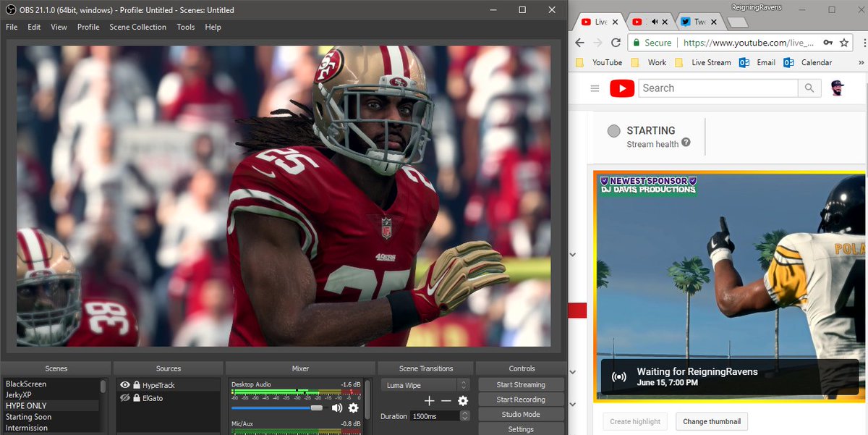Select the HypeTrack source name
Image resolution: width=868 pixels, height=435 pixels.
(x=158, y=386)
